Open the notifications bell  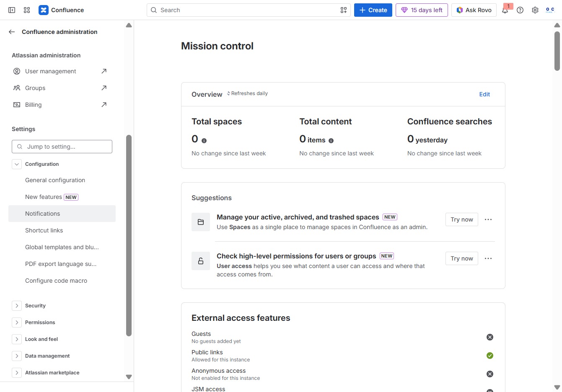point(505,10)
